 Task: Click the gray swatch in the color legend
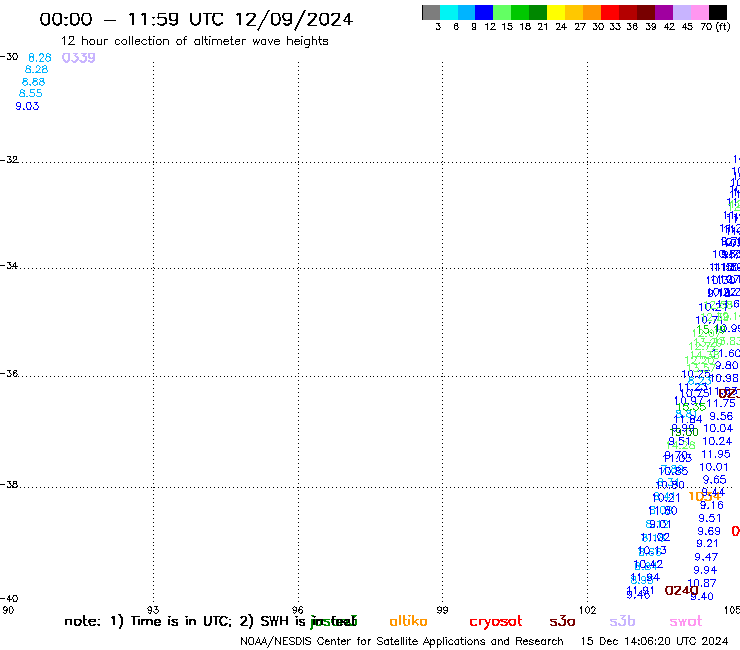pos(431,12)
